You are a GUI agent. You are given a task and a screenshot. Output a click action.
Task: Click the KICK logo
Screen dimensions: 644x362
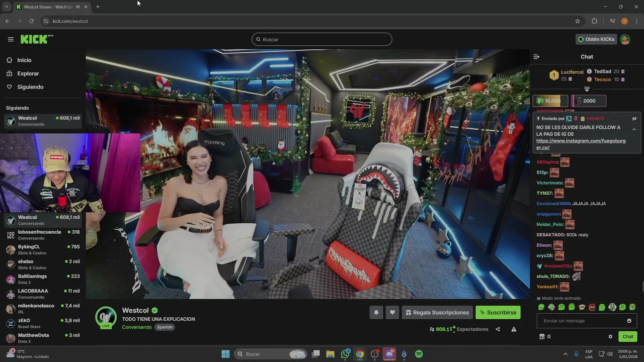pyautogui.click(x=37, y=39)
